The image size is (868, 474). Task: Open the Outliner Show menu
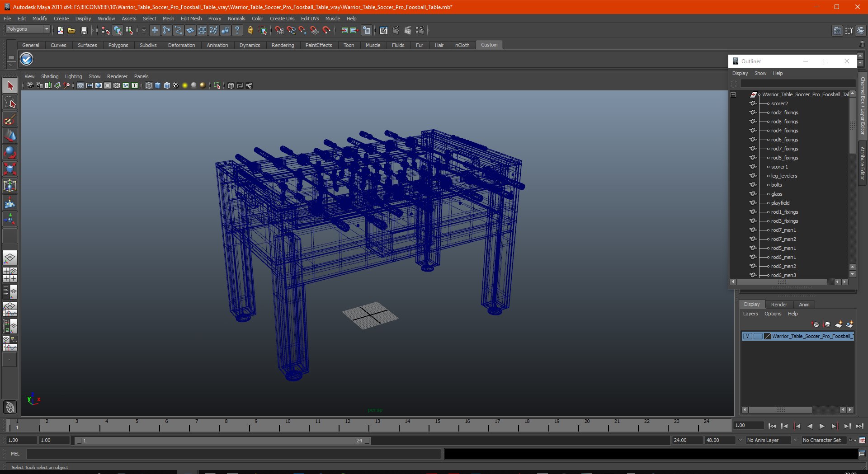click(760, 73)
